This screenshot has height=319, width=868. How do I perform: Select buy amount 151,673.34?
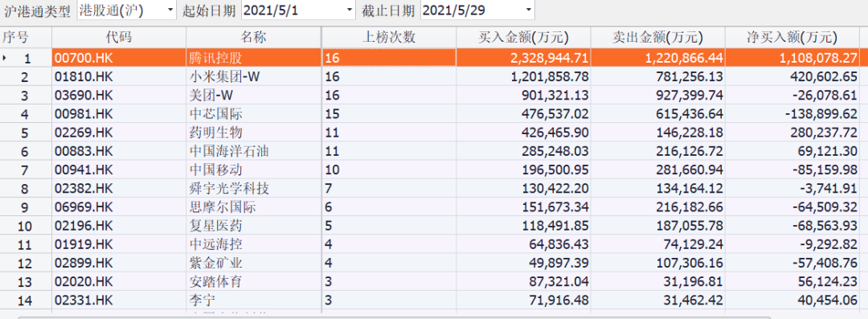tap(524, 207)
